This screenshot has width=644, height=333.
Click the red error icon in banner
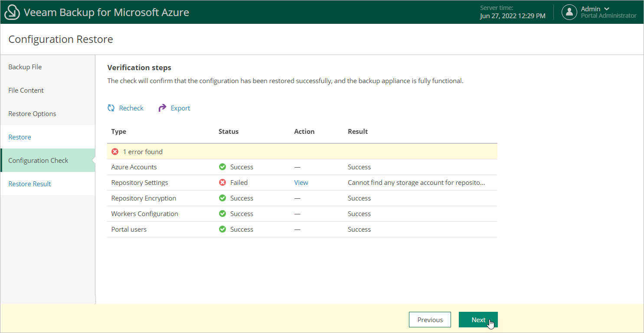[115, 152]
